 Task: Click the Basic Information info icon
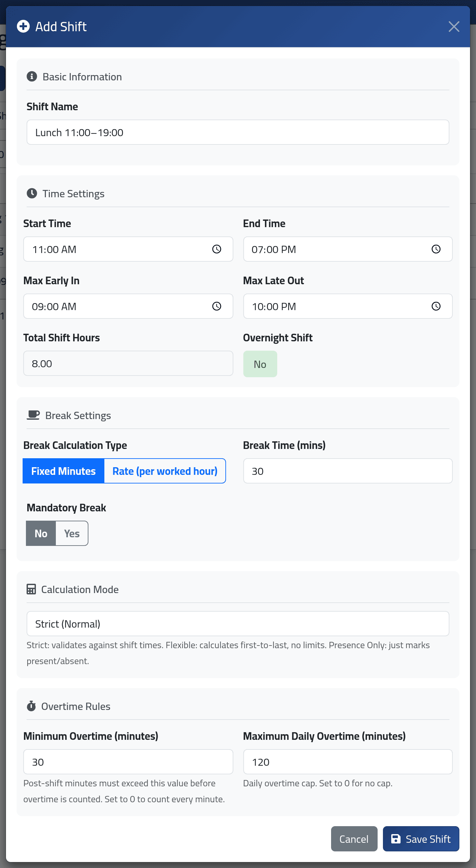tap(32, 76)
